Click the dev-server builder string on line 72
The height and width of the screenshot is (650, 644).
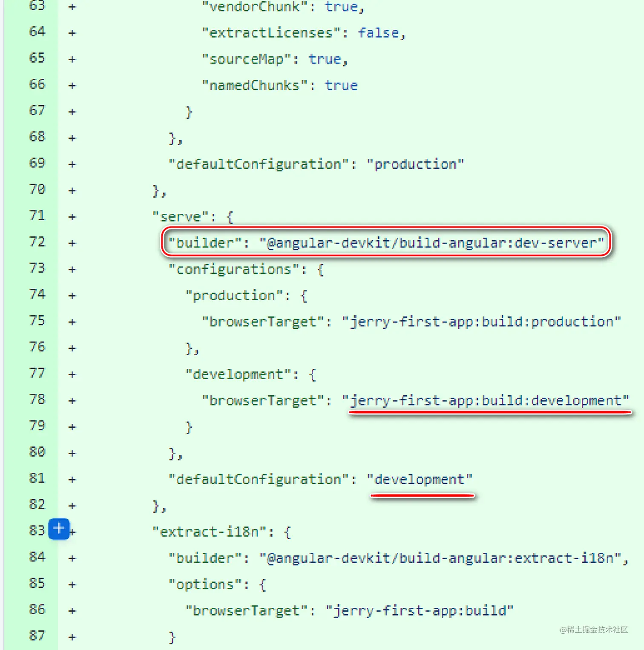432,243
